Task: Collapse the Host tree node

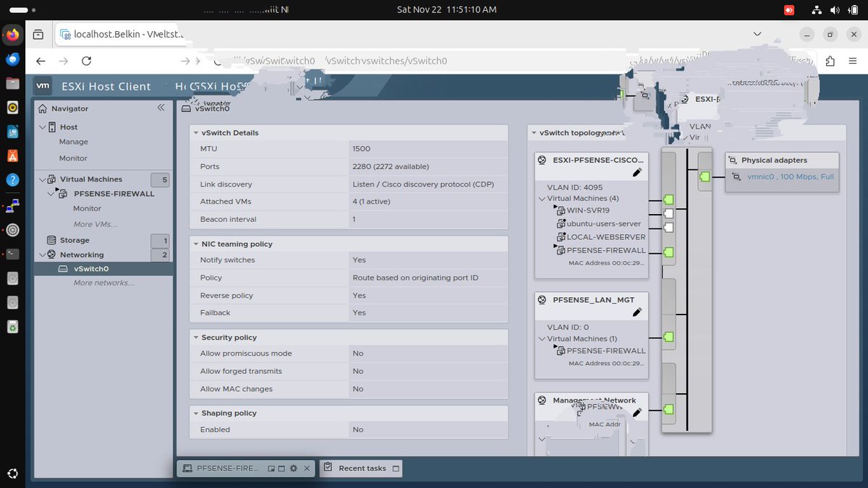Action: pyautogui.click(x=41, y=127)
